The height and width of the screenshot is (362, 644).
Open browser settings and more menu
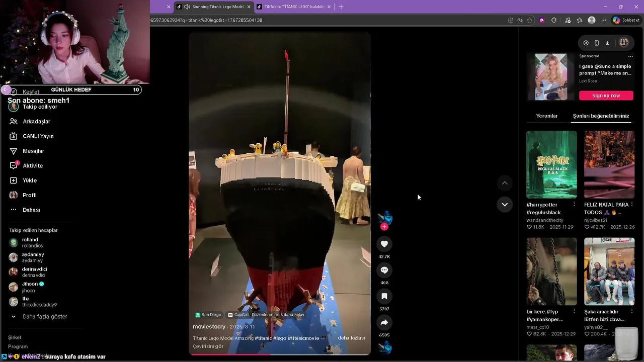604,20
